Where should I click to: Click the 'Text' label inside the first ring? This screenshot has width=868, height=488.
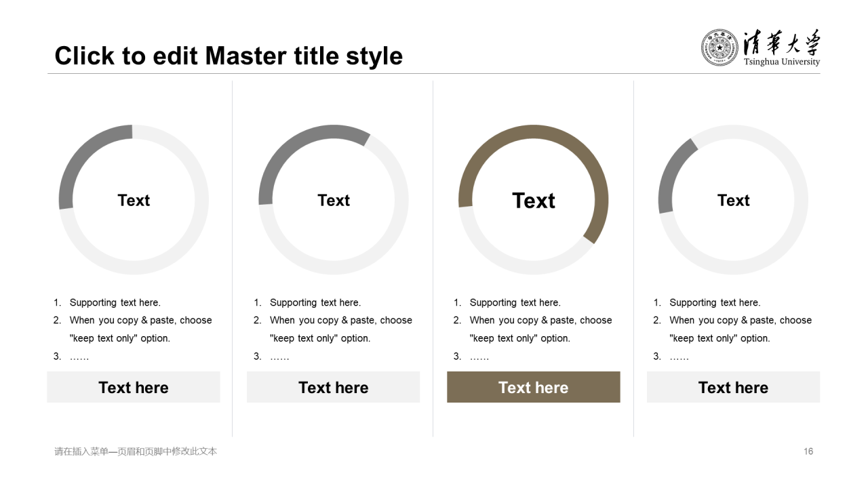(x=134, y=201)
